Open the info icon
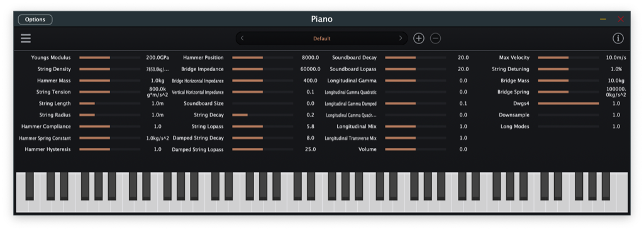 [618, 38]
